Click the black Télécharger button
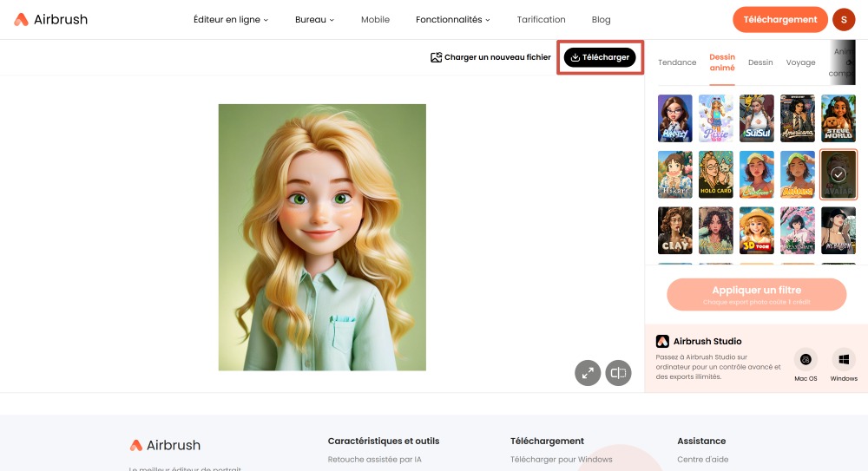The image size is (868, 471). [x=600, y=57]
